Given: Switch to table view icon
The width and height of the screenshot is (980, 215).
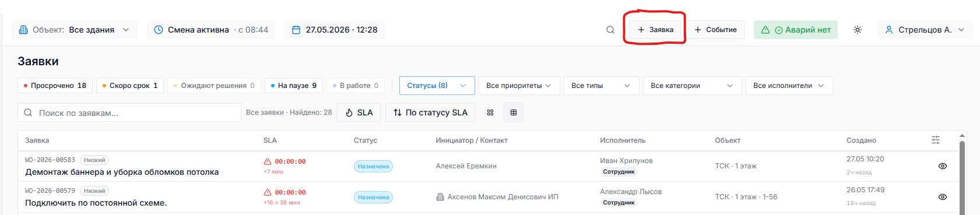Looking at the screenshot, I should click(x=514, y=112).
